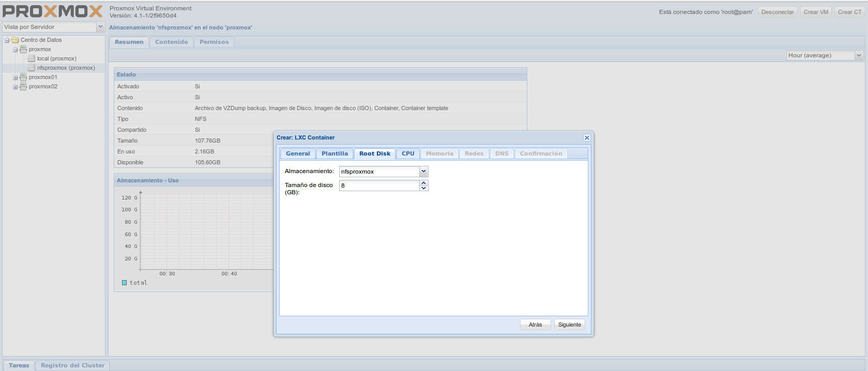Viewport: 868px width, 371px height.
Task: Click the Desconectar button
Action: (777, 12)
